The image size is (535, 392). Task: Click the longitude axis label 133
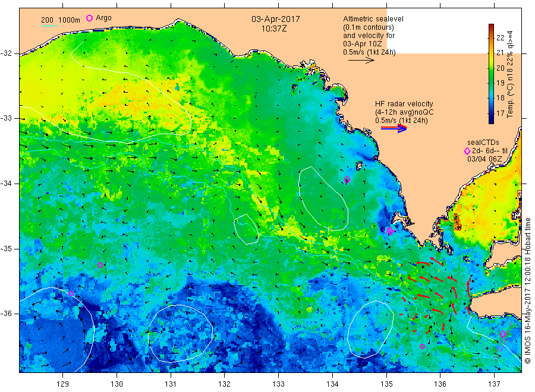(x=278, y=384)
